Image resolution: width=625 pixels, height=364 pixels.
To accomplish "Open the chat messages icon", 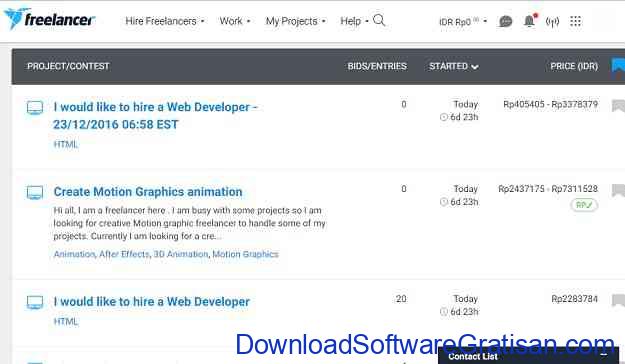I will [505, 21].
